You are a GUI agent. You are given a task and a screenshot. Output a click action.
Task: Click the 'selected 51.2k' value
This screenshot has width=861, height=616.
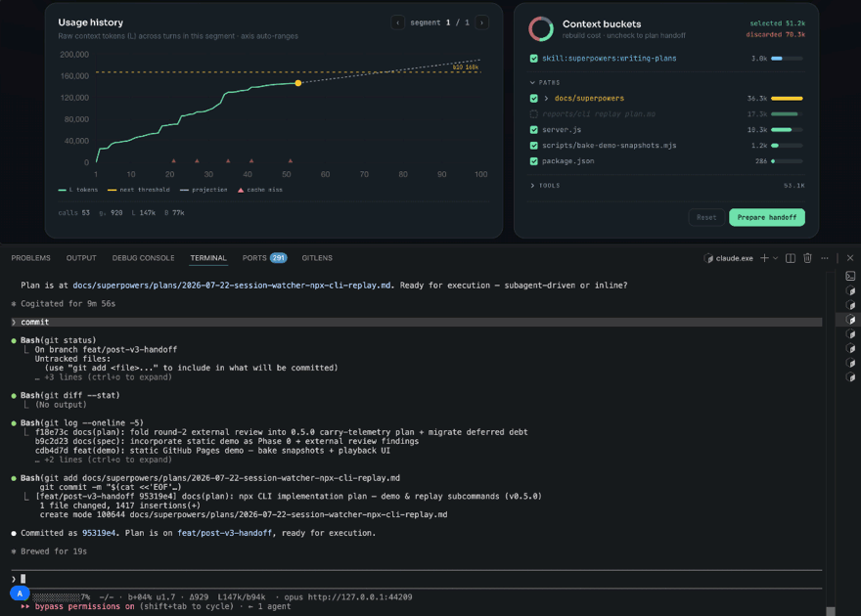click(777, 23)
